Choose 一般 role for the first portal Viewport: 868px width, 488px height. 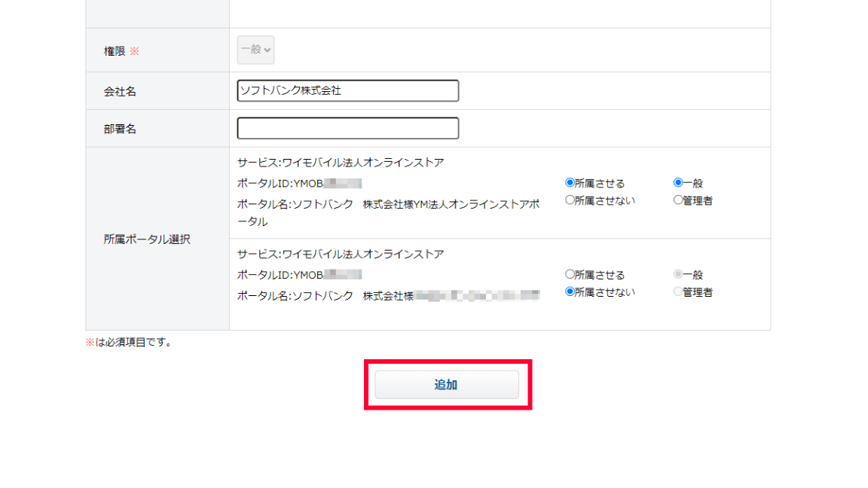click(678, 183)
